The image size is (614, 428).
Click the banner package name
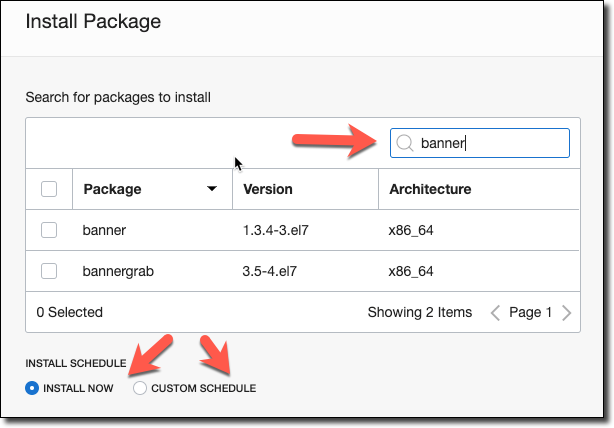pos(103,231)
